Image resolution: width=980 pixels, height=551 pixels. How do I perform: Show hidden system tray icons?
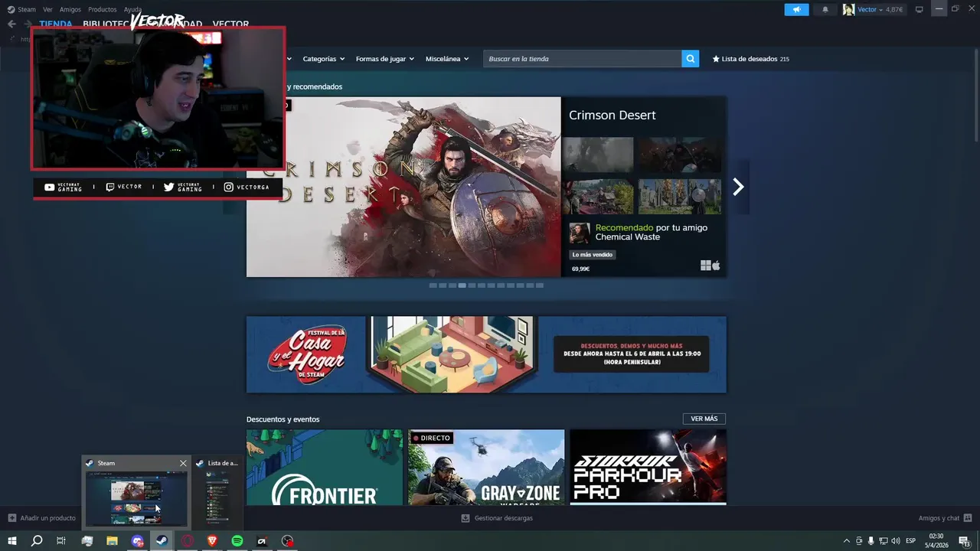(846, 541)
